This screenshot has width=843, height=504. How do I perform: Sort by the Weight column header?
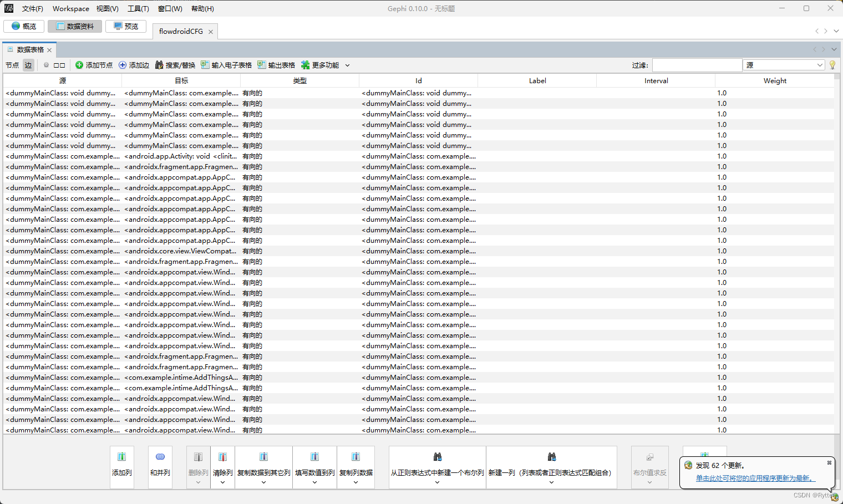coord(775,81)
